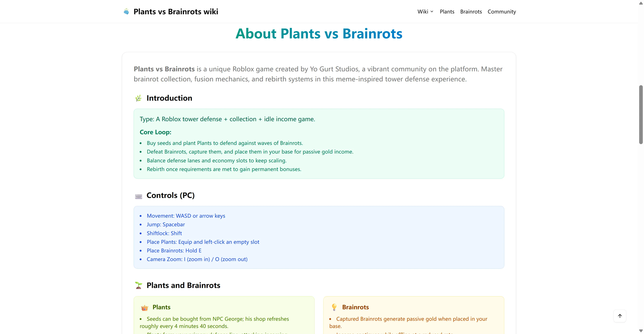Click the herb icon beside Introduction
The height and width of the screenshot is (334, 644).
138,98
